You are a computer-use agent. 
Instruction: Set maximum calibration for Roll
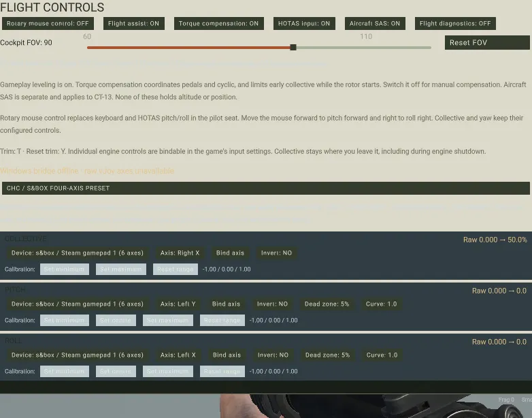168,371
